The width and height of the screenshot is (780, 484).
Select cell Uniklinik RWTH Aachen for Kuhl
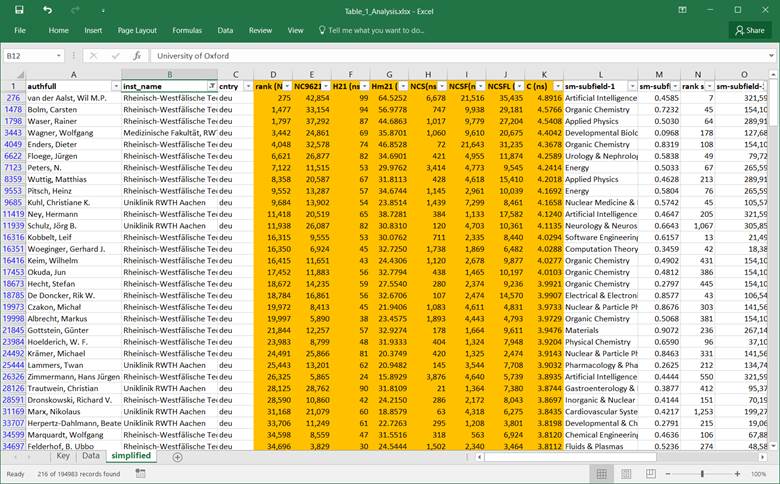coord(170,202)
